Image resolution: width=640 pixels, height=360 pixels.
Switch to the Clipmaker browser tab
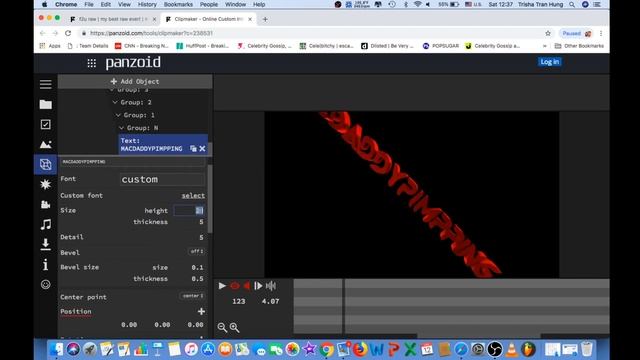(209, 19)
